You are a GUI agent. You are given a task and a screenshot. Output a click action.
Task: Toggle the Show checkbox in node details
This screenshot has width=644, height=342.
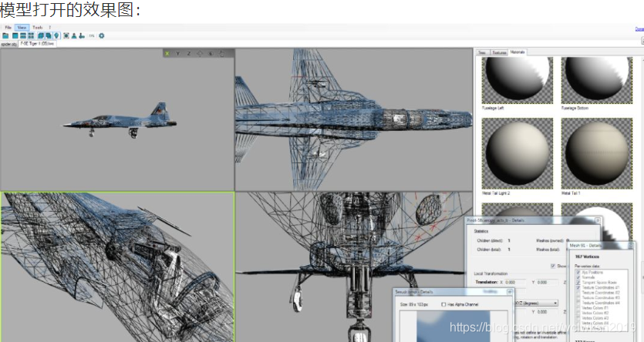coord(553,267)
